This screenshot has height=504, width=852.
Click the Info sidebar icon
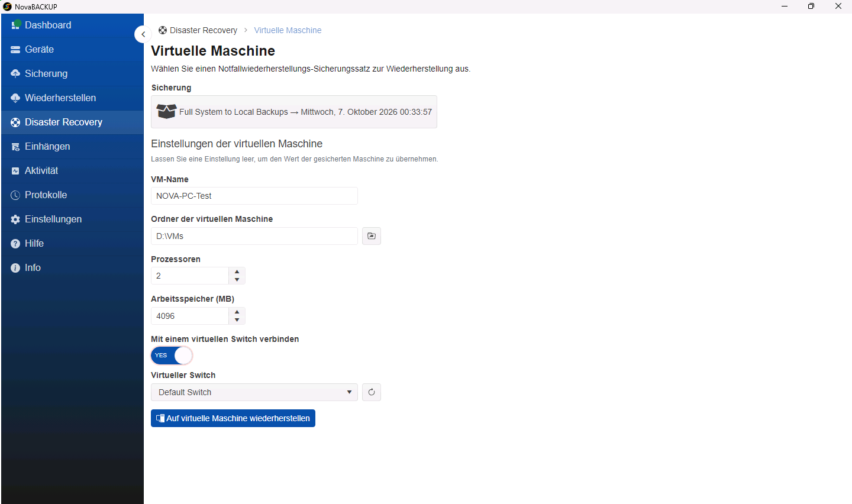tap(15, 268)
